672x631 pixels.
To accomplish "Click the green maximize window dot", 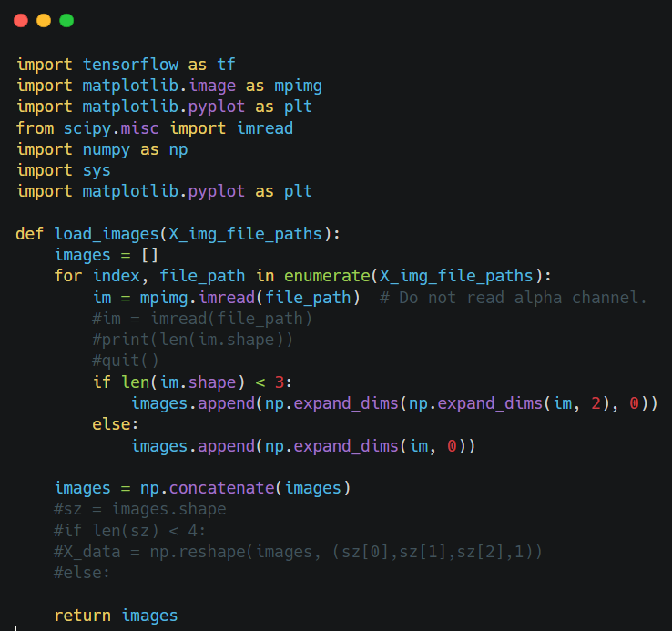I will pos(66,21).
